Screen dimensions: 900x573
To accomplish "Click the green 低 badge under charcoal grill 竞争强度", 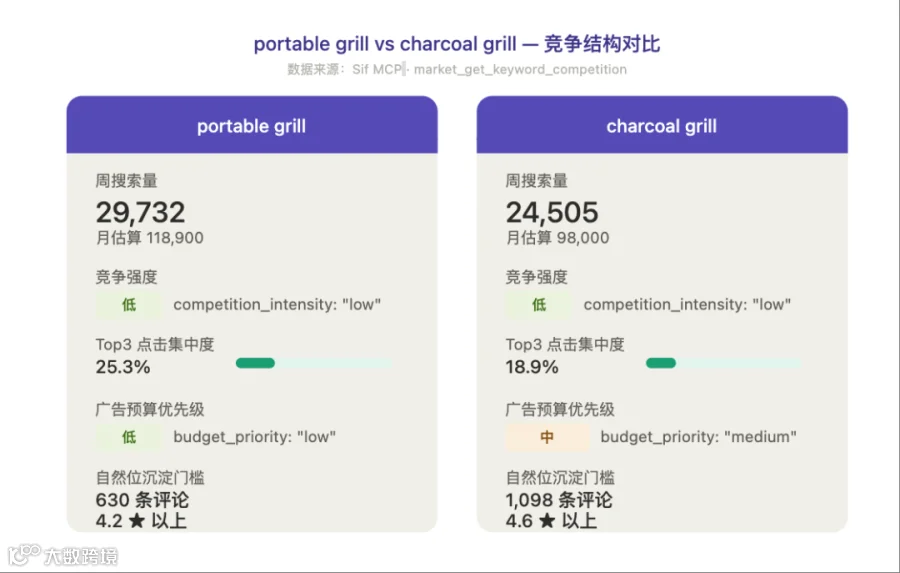I will click(538, 305).
